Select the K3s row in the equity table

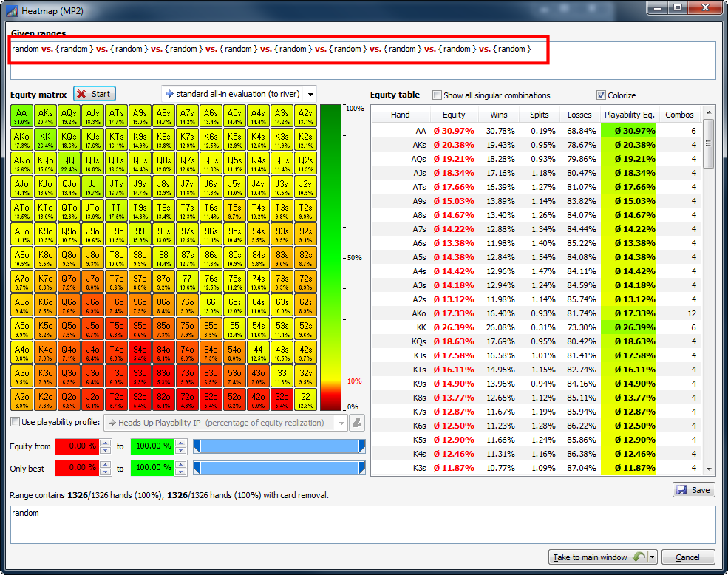pyautogui.click(x=537, y=468)
